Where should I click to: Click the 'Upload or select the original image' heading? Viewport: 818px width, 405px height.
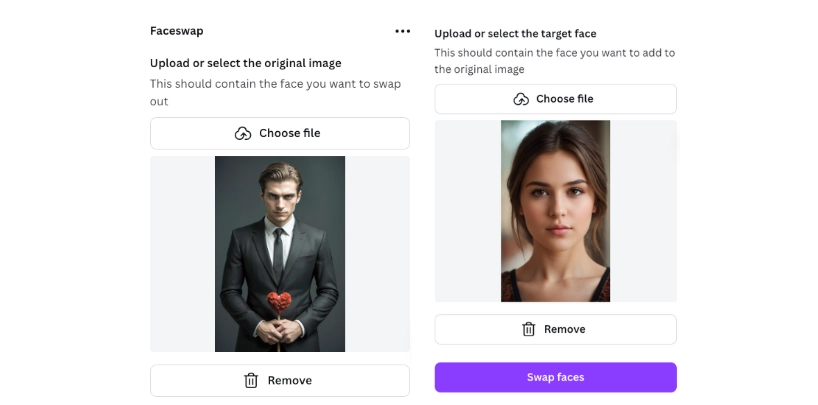tap(246, 63)
